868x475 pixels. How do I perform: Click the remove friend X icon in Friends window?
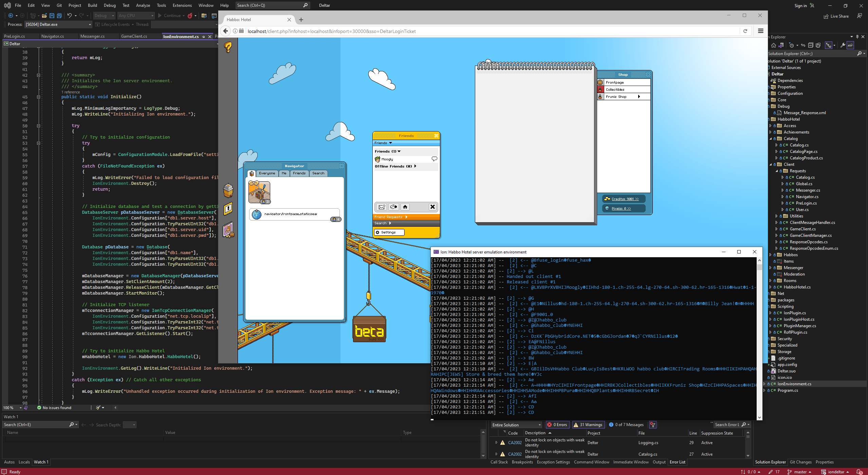click(x=432, y=207)
